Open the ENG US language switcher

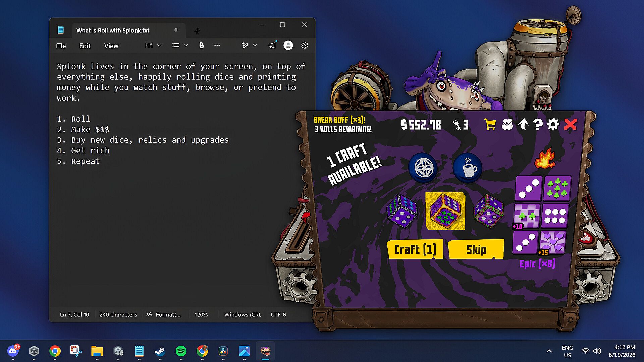pos(567,351)
